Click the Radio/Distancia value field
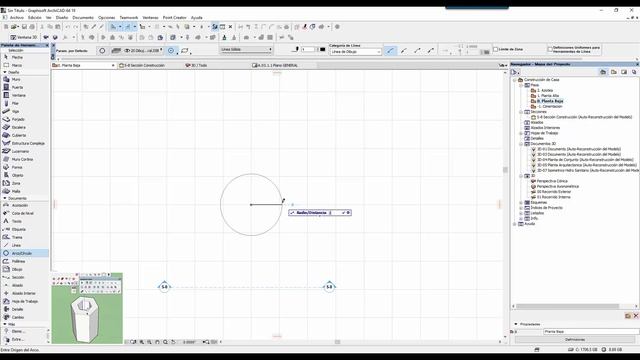Image resolution: width=640 pixels, height=360 pixels. point(335,213)
